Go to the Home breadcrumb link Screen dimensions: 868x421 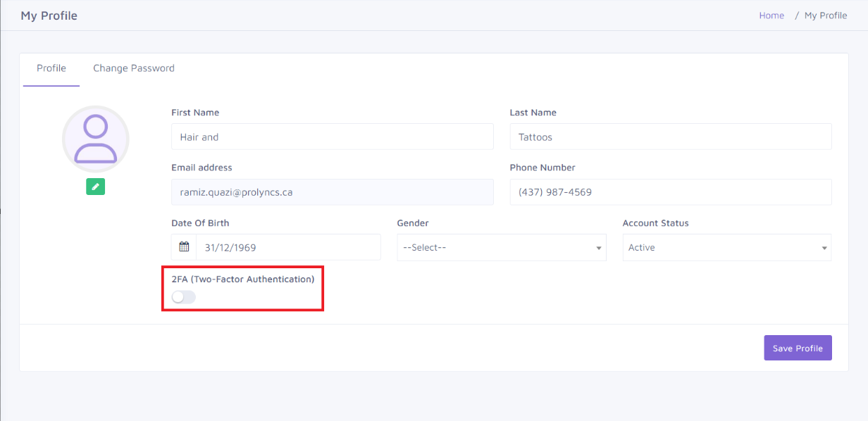(771, 15)
